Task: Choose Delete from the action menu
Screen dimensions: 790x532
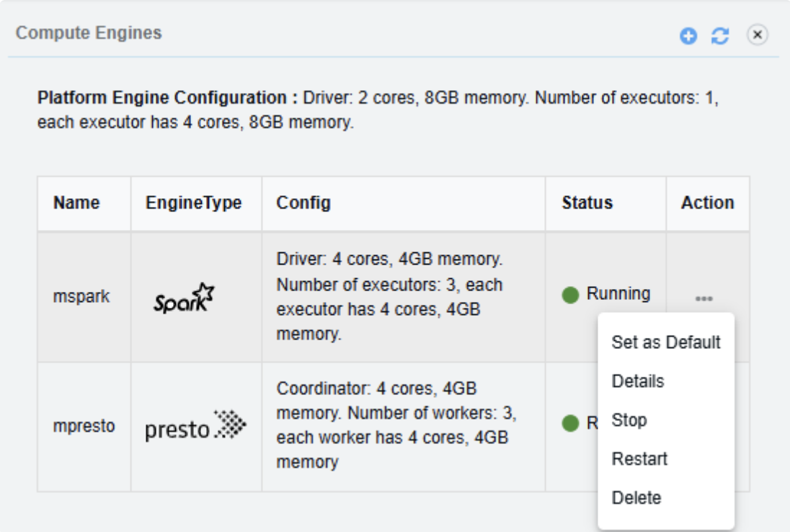Action: [636, 498]
